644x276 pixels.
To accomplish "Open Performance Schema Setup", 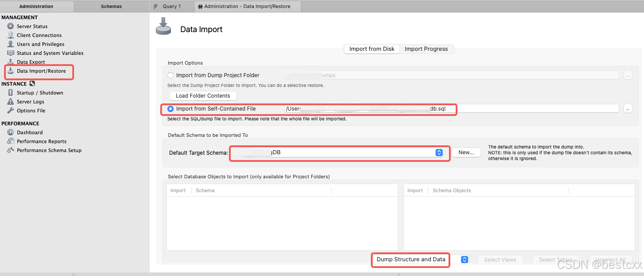I will [x=49, y=150].
